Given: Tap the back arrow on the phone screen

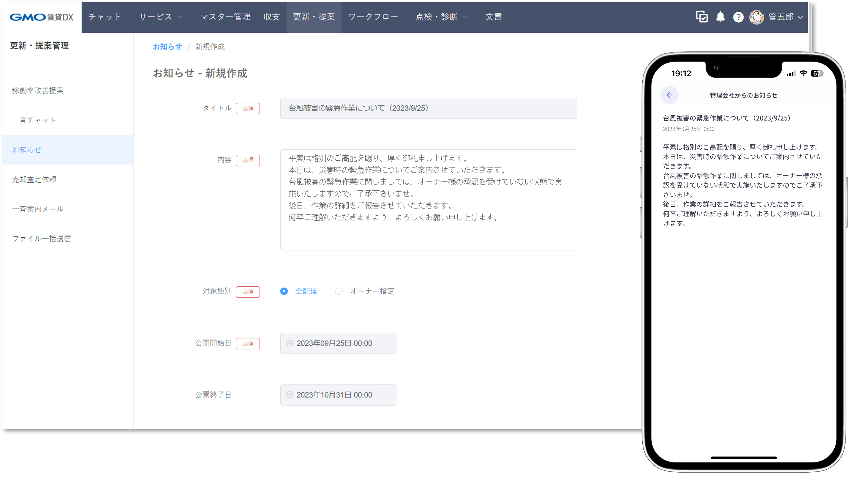Looking at the screenshot, I should (670, 95).
